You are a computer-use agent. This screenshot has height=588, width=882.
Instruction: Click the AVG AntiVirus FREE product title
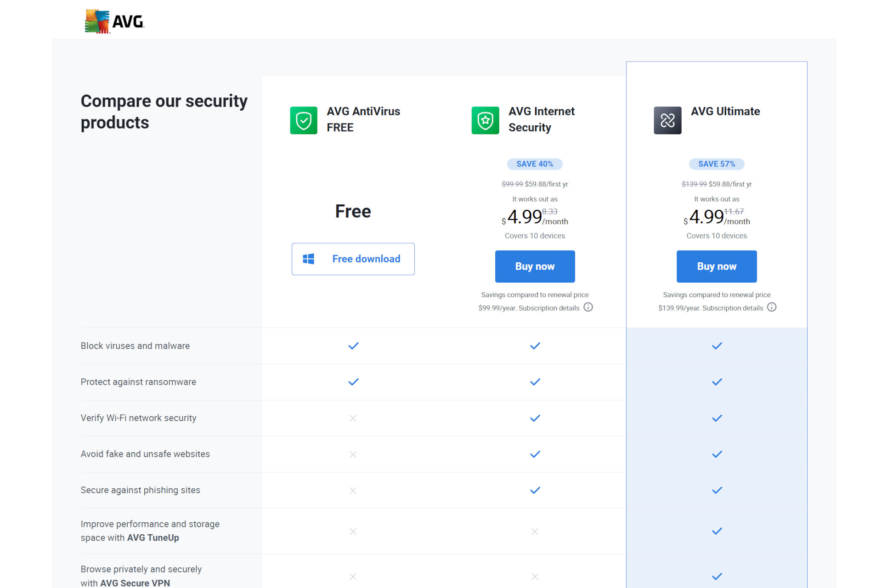[363, 119]
